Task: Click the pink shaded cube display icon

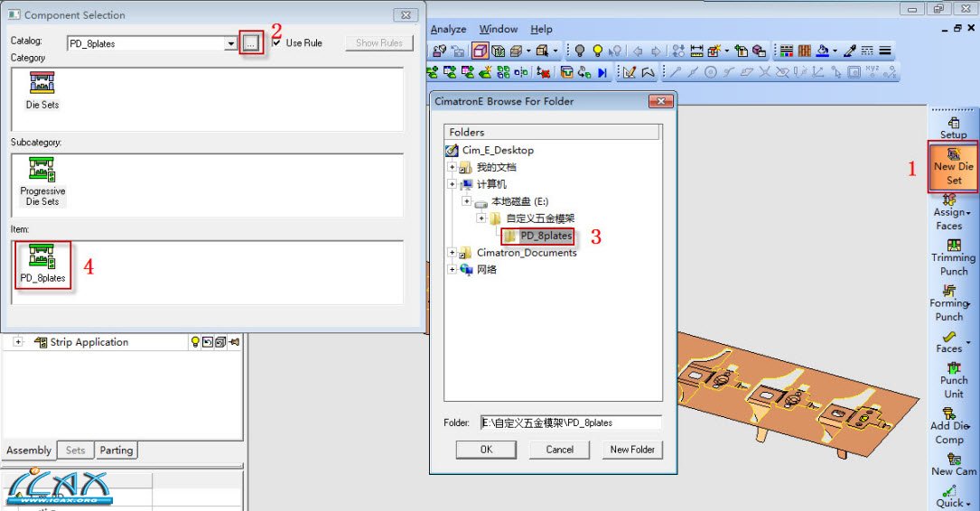Action: pos(480,51)
